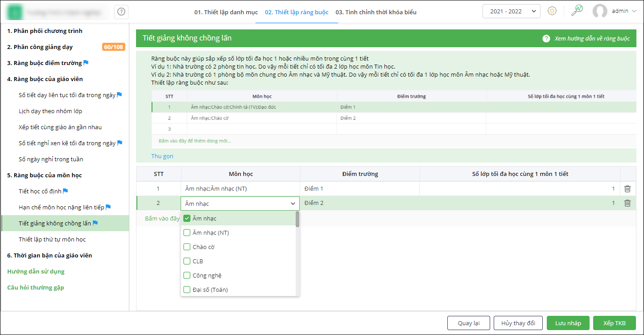Open Tiết học cố định in sidebar
Screen dimensions: 644x335
(40, 191)
